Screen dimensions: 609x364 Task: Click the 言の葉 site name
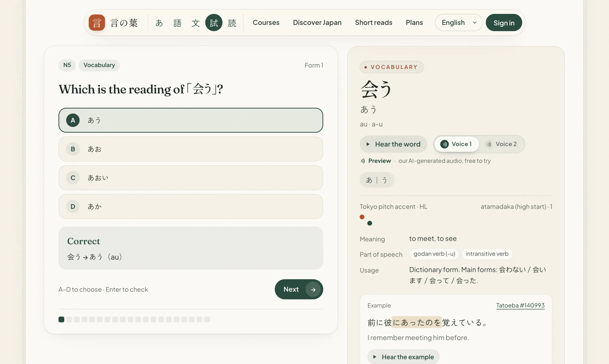(124, 23)
